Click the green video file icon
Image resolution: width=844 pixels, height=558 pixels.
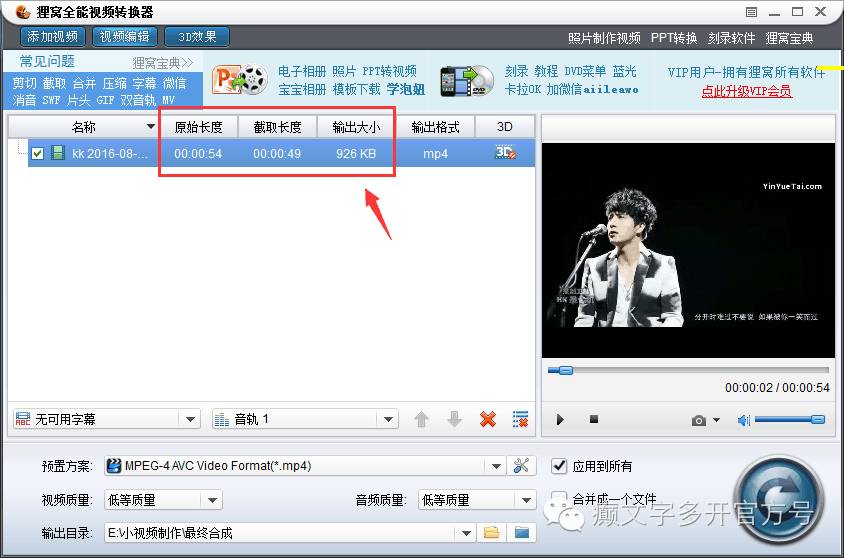pyautogui.click(x=58, y=153)
